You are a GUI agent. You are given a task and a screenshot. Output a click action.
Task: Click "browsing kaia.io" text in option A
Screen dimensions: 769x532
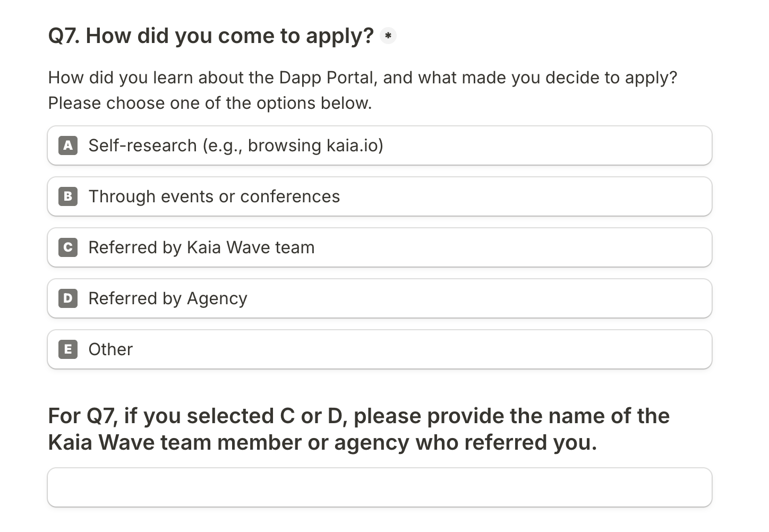click(x=315, y=145)
